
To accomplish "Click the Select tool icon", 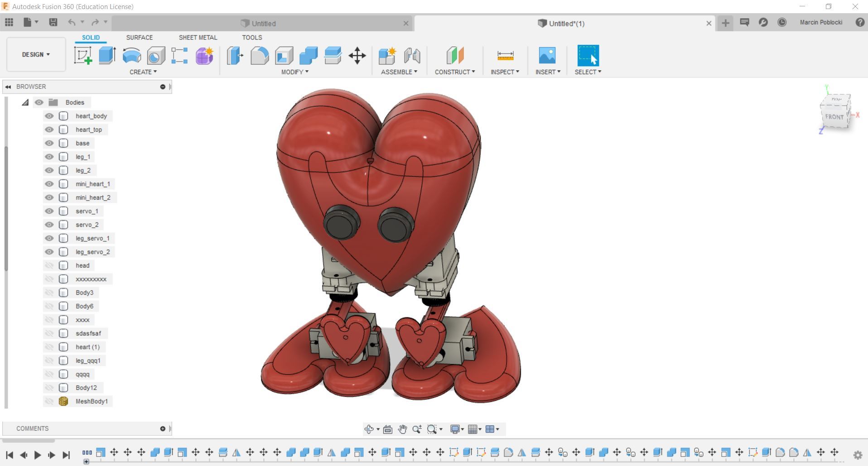I will (588, 55).
